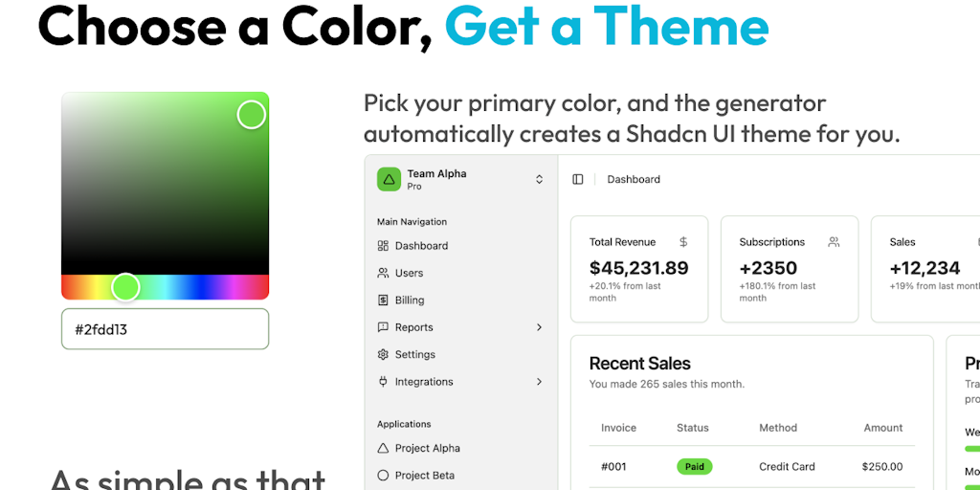Click the Users icon in navigation
The height and width of the screenshot is (490, 980).
coord(384,273)
